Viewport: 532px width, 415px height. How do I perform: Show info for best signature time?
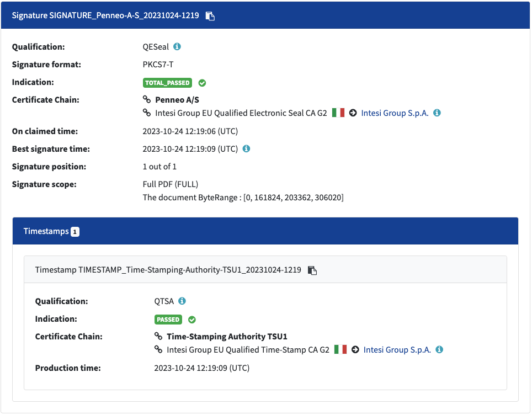[x=246, y=148]
